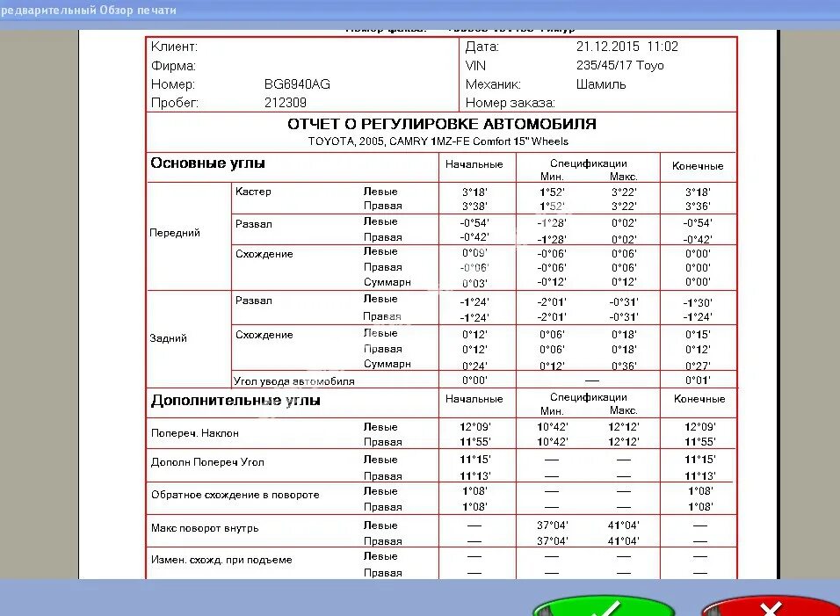Select initial front total toe value 0°03'

click(x=474, y=283)
